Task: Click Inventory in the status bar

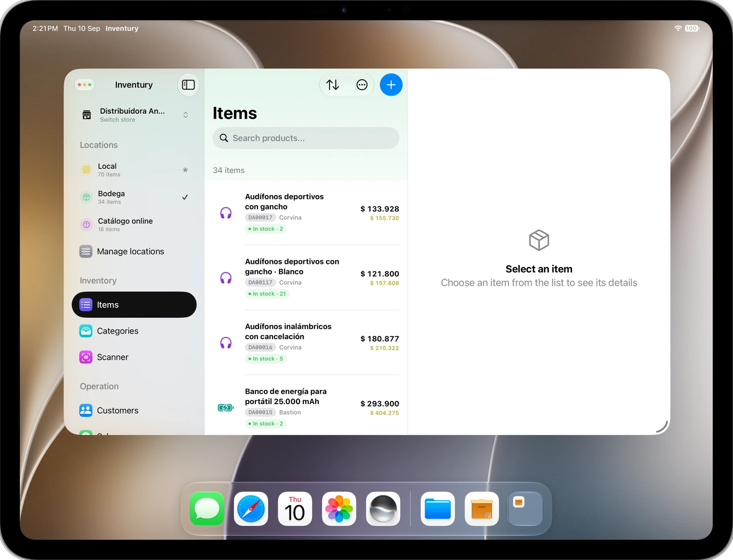Action: (x=122, y=28)
